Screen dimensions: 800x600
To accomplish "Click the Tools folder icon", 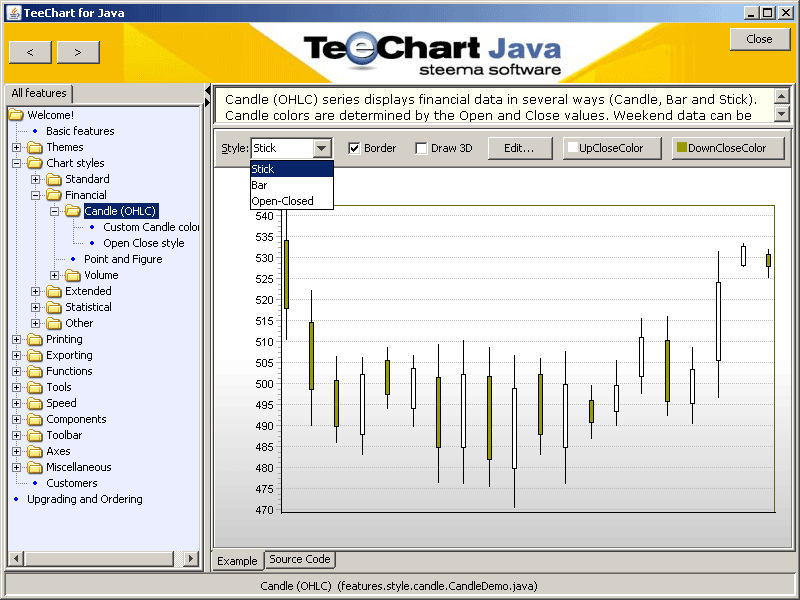I will coord(35,387).
